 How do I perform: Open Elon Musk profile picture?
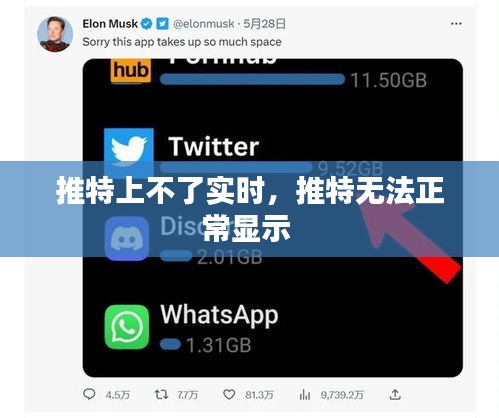tap(55, 34)
